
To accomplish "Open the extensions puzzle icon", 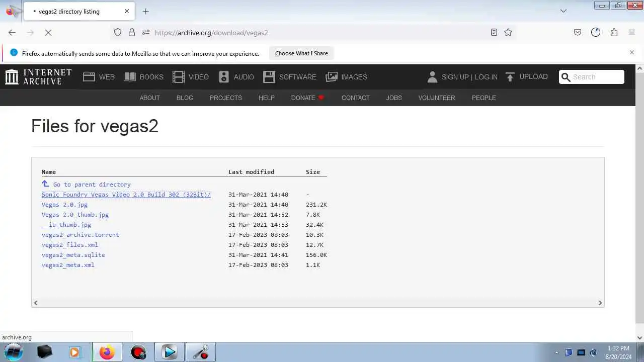I will pos(614,32).
